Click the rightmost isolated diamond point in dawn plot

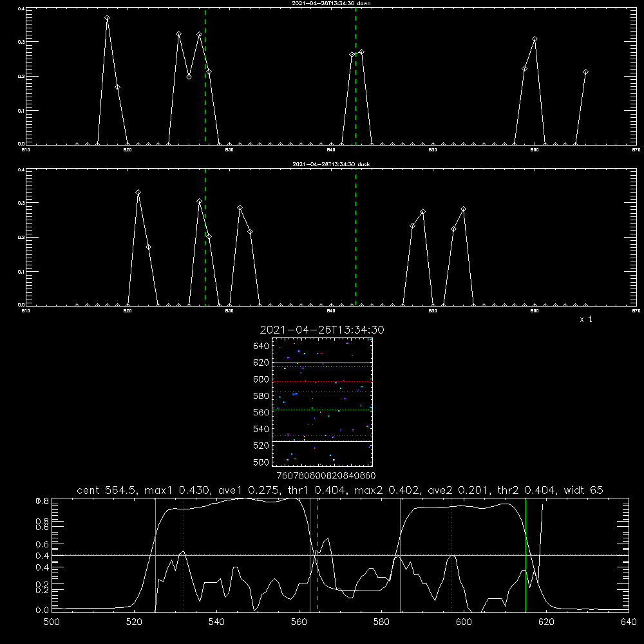pos(585,72)
